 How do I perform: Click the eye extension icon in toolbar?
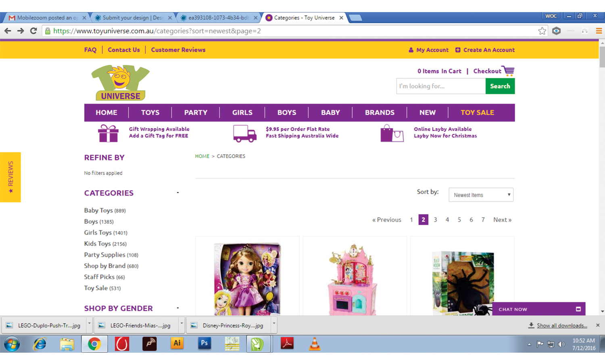tap(556, 31)
